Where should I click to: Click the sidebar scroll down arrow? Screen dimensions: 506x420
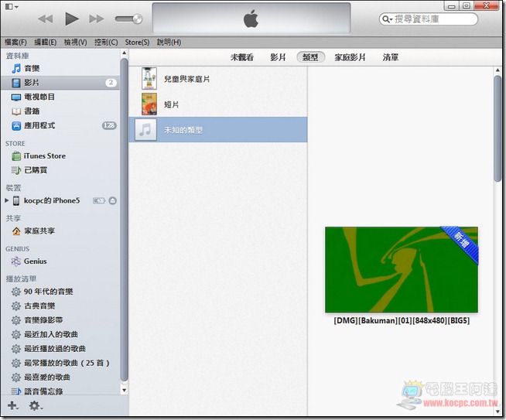click(x=125, y=391)
